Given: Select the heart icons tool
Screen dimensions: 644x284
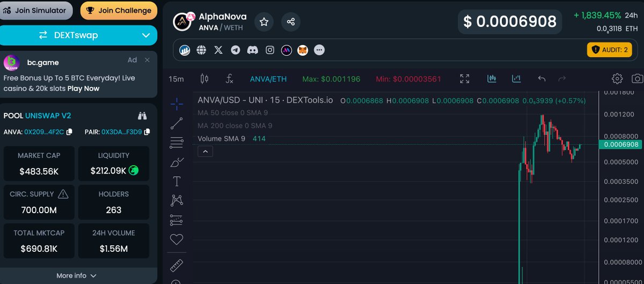Looking at the screenshot, I should click(177, 239).
